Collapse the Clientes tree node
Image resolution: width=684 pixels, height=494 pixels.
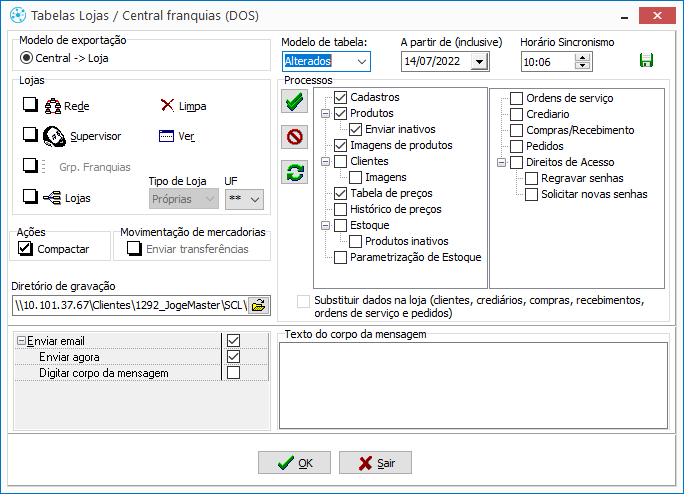click(325, 161)
